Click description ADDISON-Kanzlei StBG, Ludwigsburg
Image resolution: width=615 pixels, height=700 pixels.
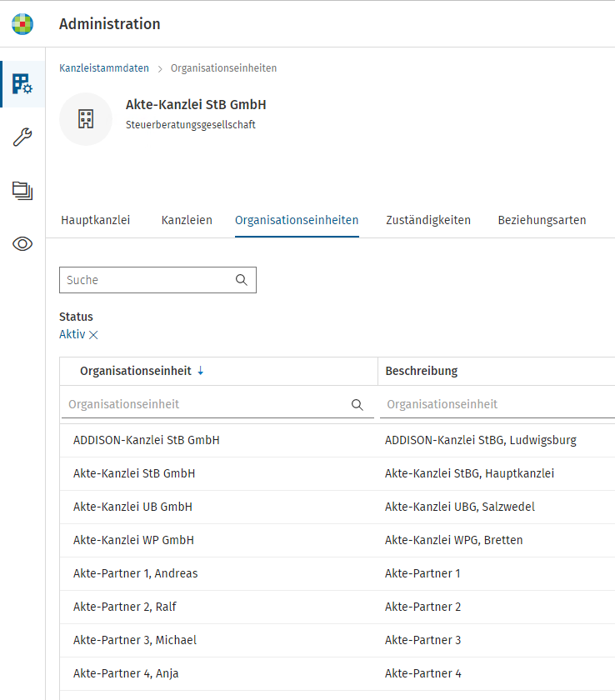pyautogui.click(x=481, y=440)
